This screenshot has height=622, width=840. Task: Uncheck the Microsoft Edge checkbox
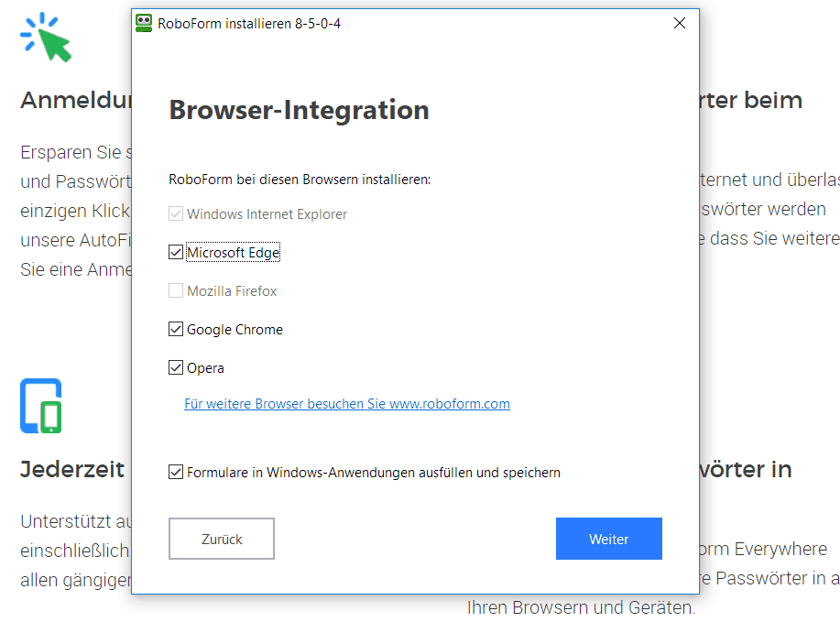176,252
